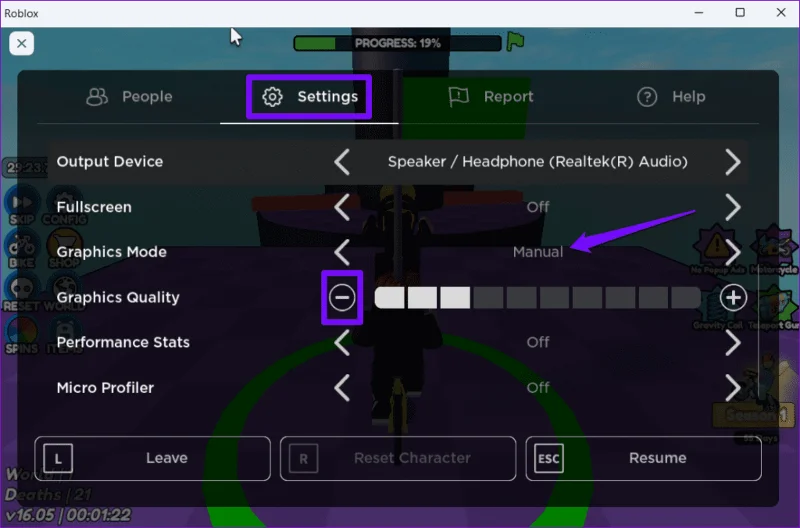Image resolution: width=800 pixels, height=528 pixels.
Task: Click the Speaker / Headphone (Realtek(R) Audio) value
Action: (x=538, y=162)
